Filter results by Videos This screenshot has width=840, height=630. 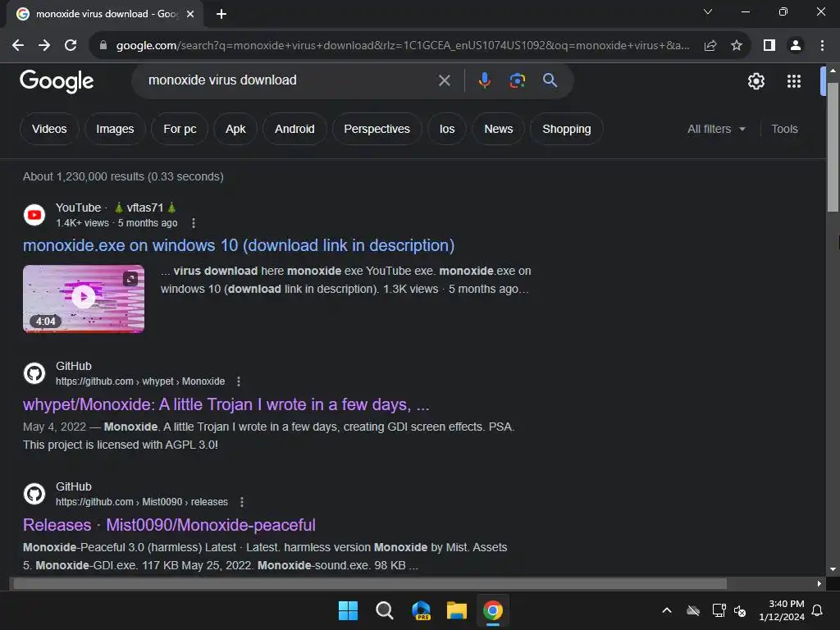(x=49, y=129)
